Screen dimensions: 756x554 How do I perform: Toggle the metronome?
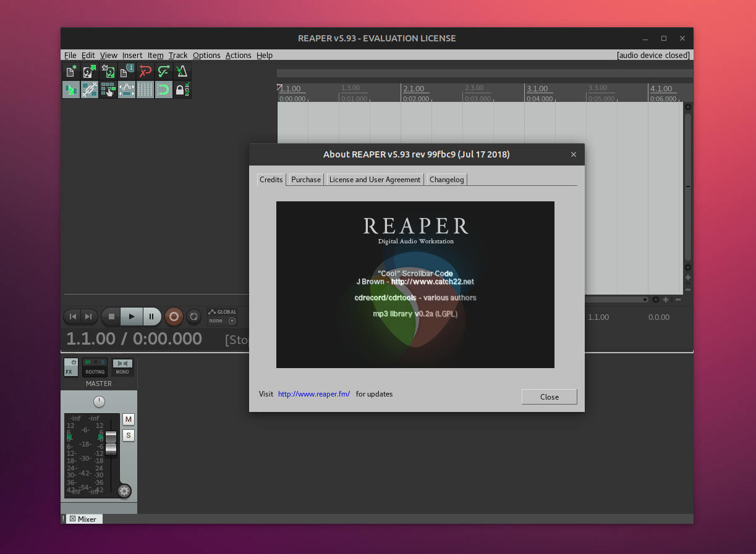182,71
